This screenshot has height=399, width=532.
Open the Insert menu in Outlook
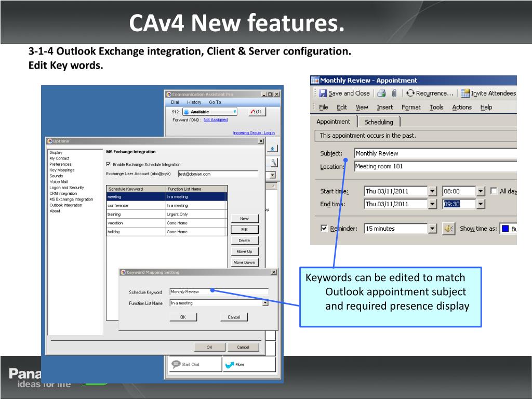coord(385,107)
